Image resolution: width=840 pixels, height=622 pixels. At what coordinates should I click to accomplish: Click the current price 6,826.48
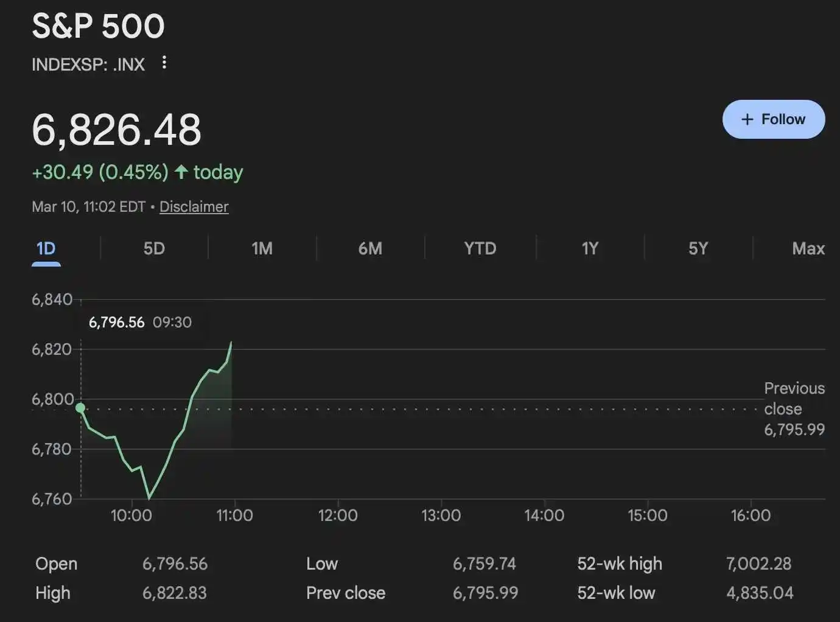(x=116, y=128)
